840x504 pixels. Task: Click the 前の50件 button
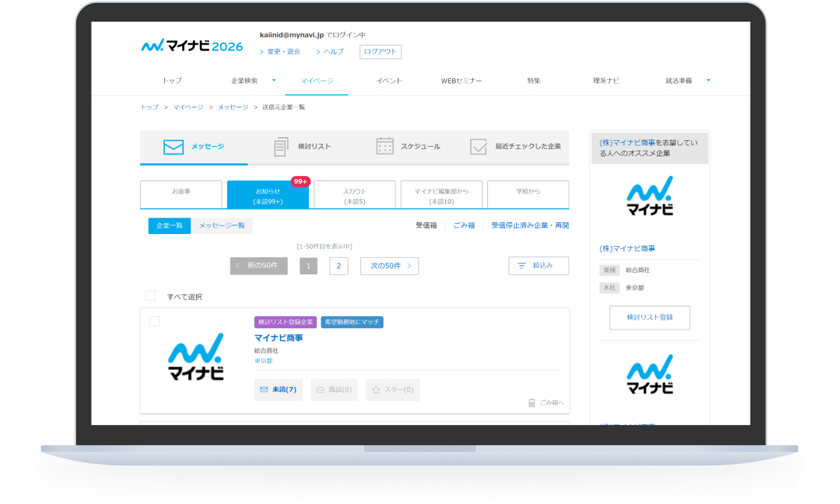(x=259, y=265)
